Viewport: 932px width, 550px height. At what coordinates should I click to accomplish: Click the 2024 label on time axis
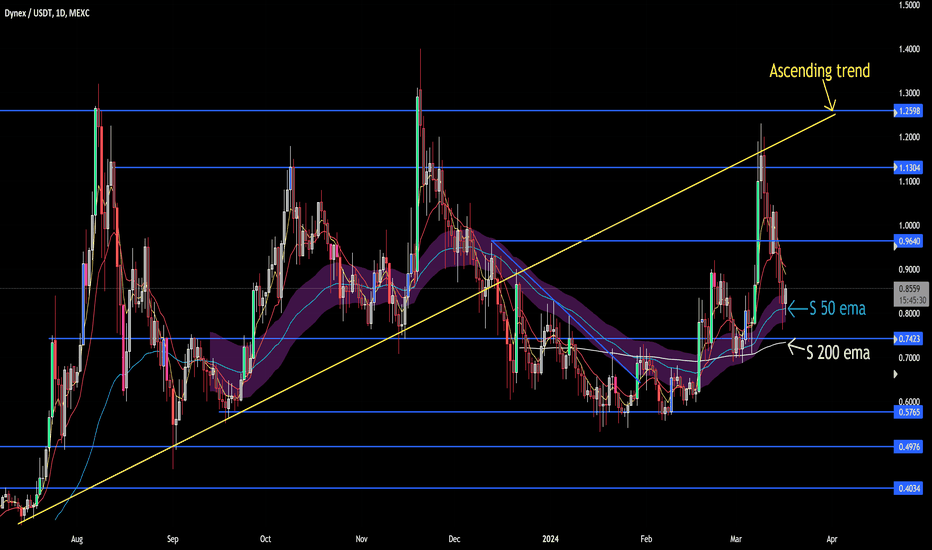[x=550, y=539]
